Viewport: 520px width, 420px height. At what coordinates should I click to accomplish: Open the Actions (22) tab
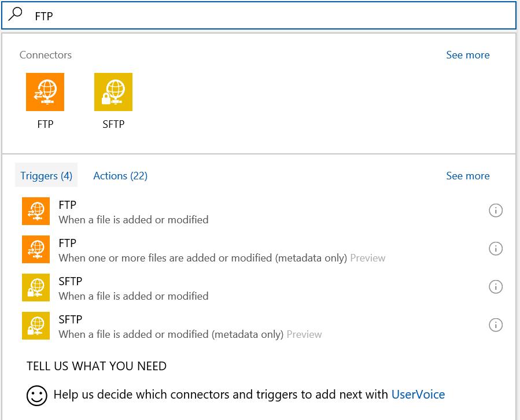(120, 176)
